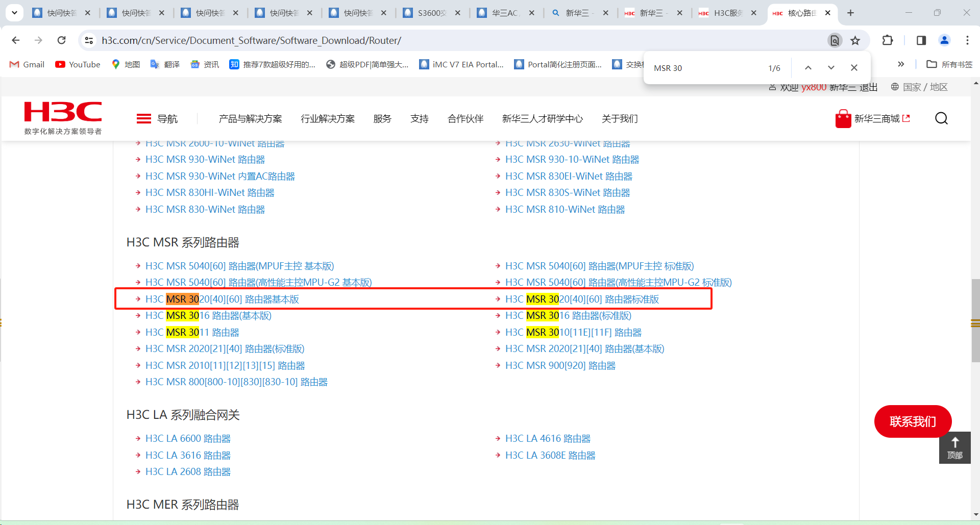Open the 推荐7款超级好用的 bookmark

(x=273, y=64)
